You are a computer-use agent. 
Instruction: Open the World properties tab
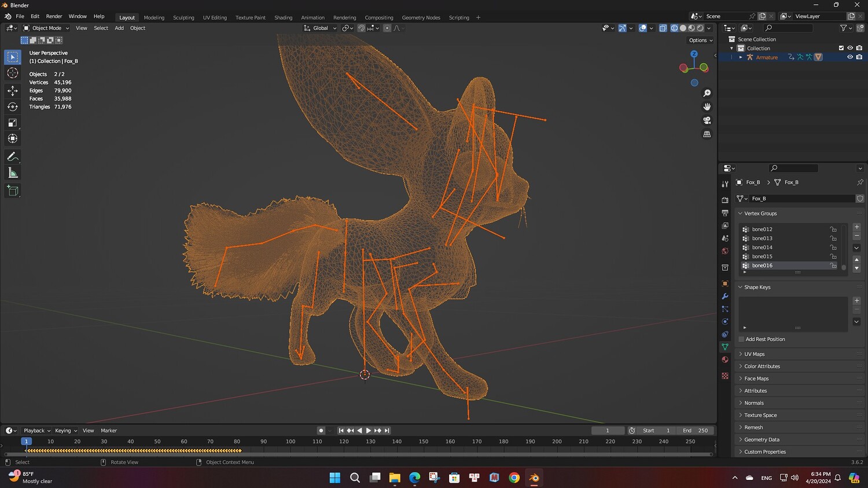coord(725,251)
